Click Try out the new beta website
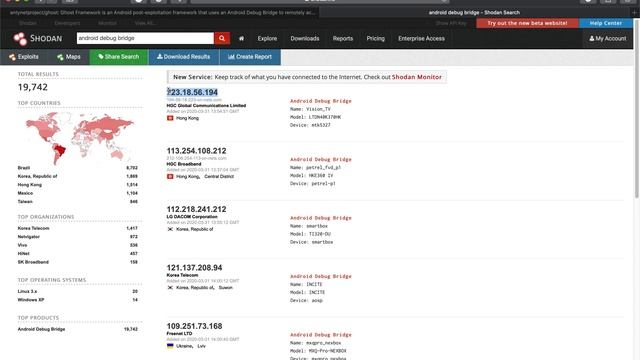640x360 pixels. [x=527, y=23]
